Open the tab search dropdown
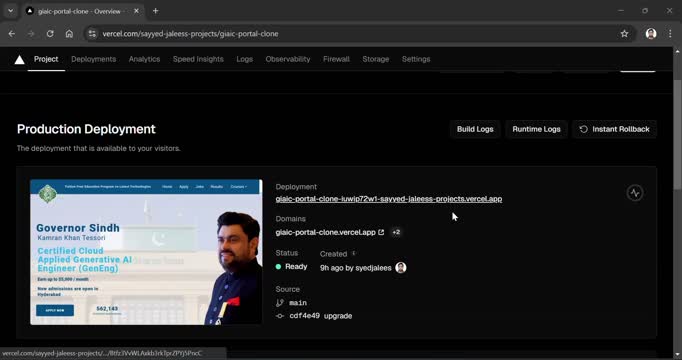This screenshot has height=360, width=682. pyautogui.click(x=10, y=11)
